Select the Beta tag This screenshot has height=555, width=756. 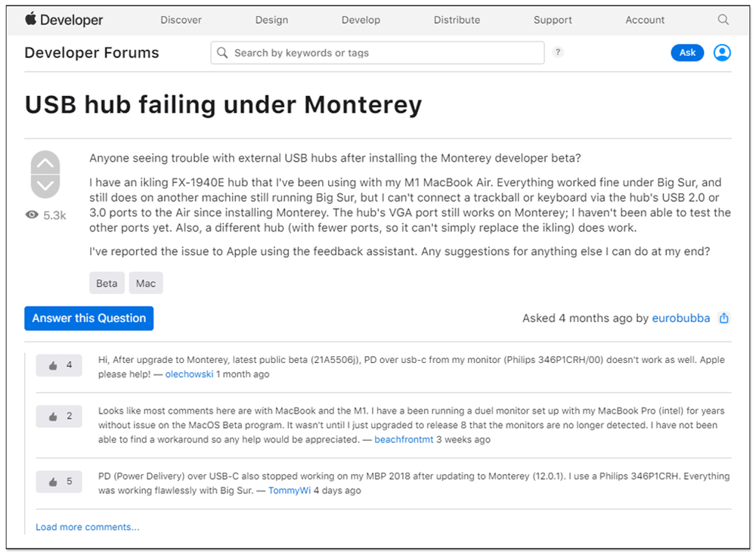click(x=107, y=283)
